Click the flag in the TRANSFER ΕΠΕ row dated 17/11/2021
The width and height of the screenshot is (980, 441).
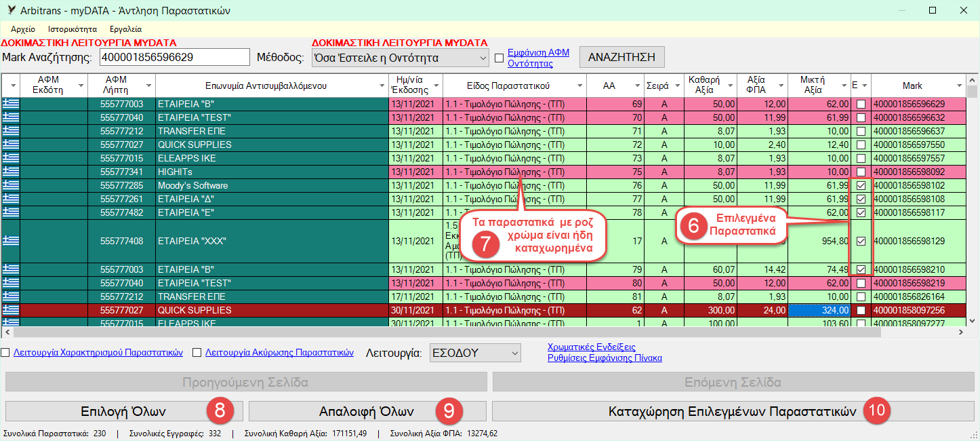click(x=11, y=296)
